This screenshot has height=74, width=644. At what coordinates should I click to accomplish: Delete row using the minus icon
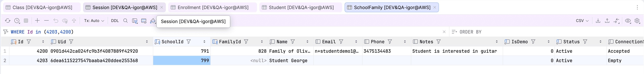click(x=46, y=21)
